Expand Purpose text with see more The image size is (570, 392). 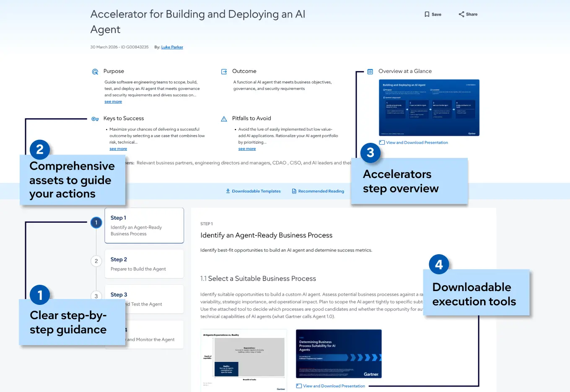click(113, 102)
